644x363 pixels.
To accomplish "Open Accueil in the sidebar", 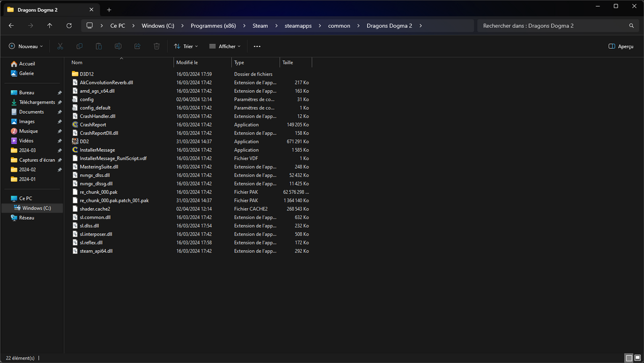I will click(27, 64).
